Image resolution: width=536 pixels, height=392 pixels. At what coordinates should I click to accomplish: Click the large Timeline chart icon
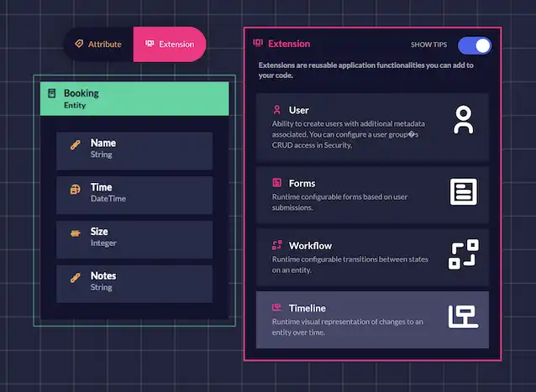pos(463,317)
